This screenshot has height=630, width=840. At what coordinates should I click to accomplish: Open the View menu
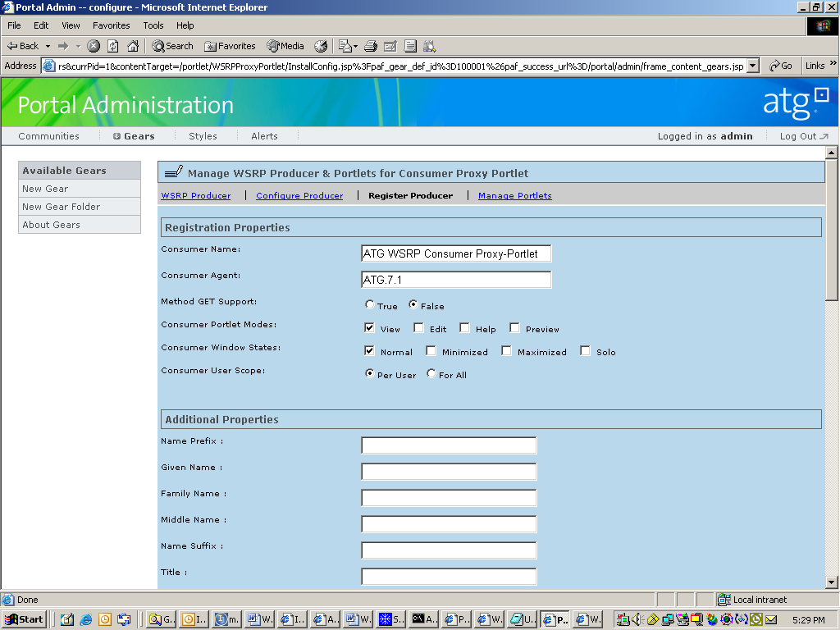(71, 25)
